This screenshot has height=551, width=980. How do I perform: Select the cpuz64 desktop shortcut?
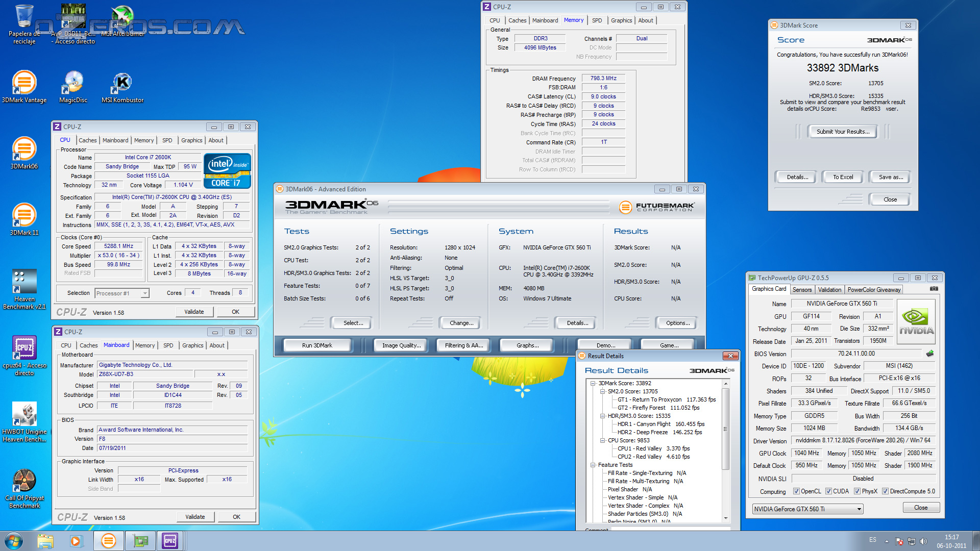click(x=24, y=356)
